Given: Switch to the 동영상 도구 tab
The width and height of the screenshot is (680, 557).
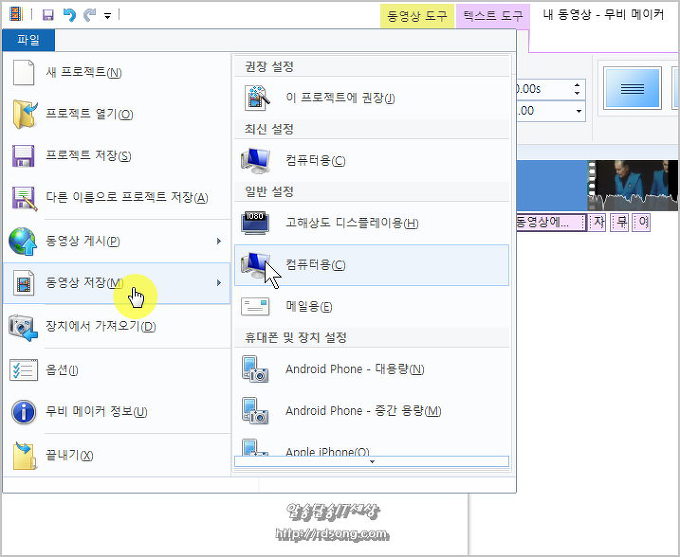Looking at the screenshot, I should click(x=417, y=16).
